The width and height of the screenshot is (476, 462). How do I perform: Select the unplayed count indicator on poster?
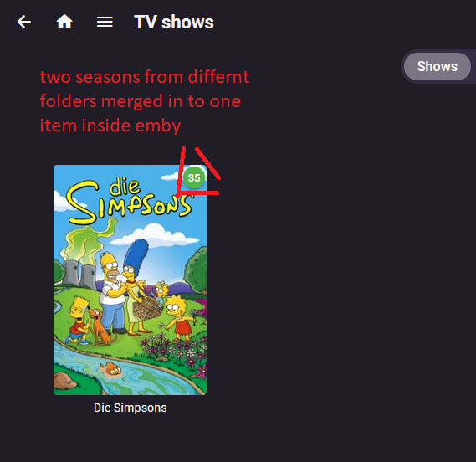pyautogui.click(x=194, y=177)
